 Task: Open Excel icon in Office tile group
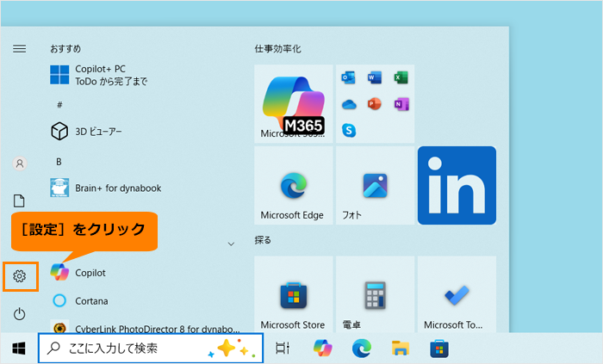point(401,77)
